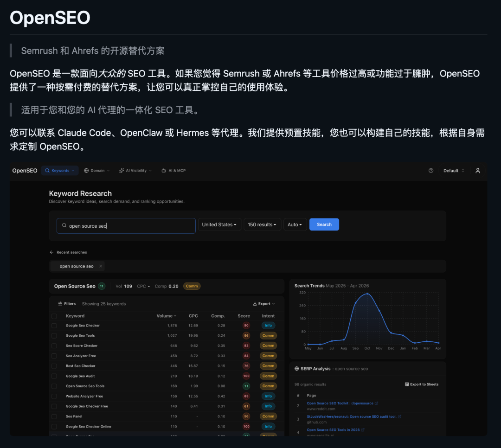The height and width of the screenshot is (448, 501).
Task: Click the back arrow beside Recent searches
Action: click(51, 252)
